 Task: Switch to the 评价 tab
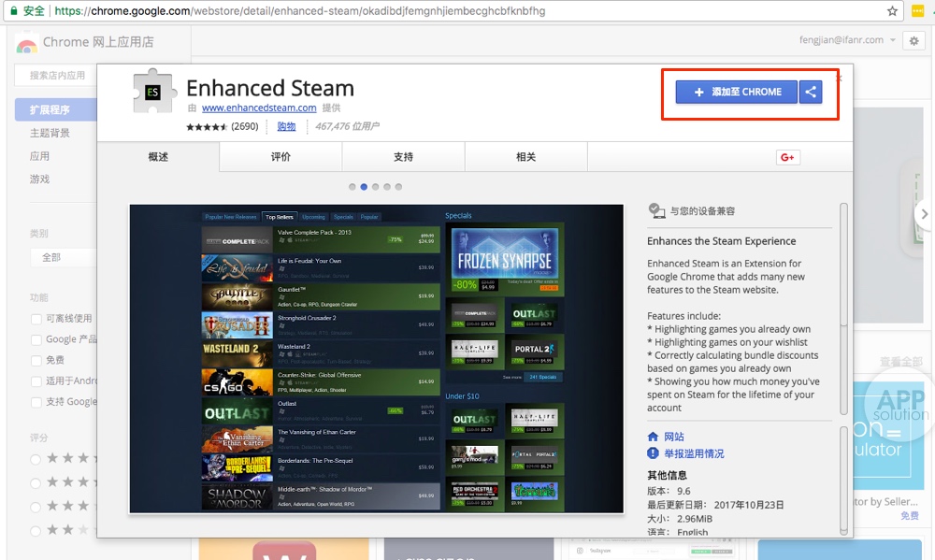click(280, 157)
